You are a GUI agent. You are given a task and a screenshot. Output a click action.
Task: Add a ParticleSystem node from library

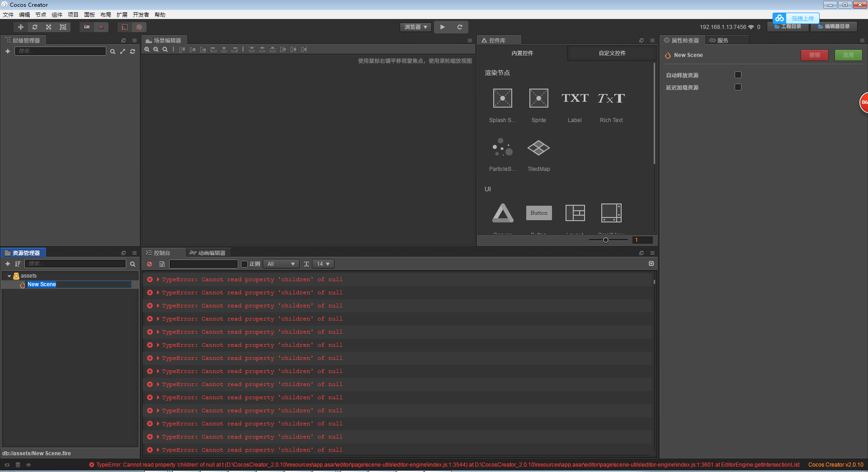click(x=503, y=155)
